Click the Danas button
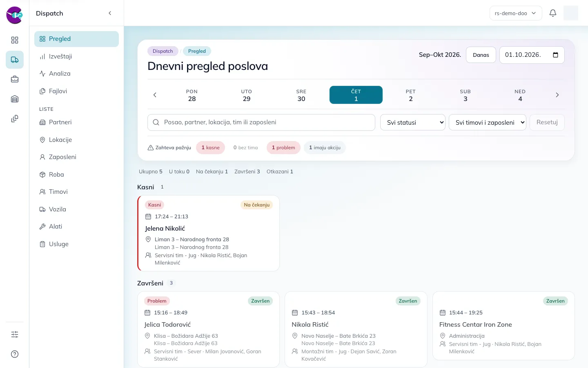Image resolution: width=588 pixels, height=368 pixels. tap(481, 55)
